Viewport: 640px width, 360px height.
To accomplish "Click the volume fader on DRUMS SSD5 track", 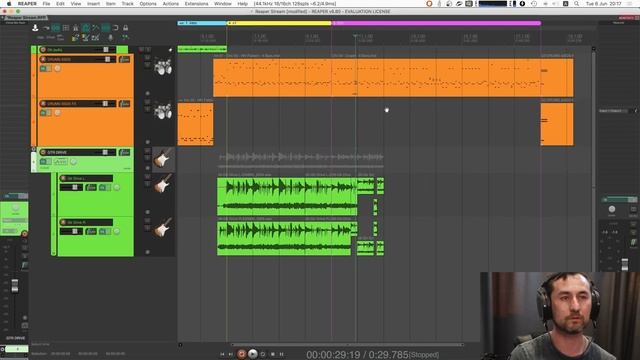I will point(107,59).
